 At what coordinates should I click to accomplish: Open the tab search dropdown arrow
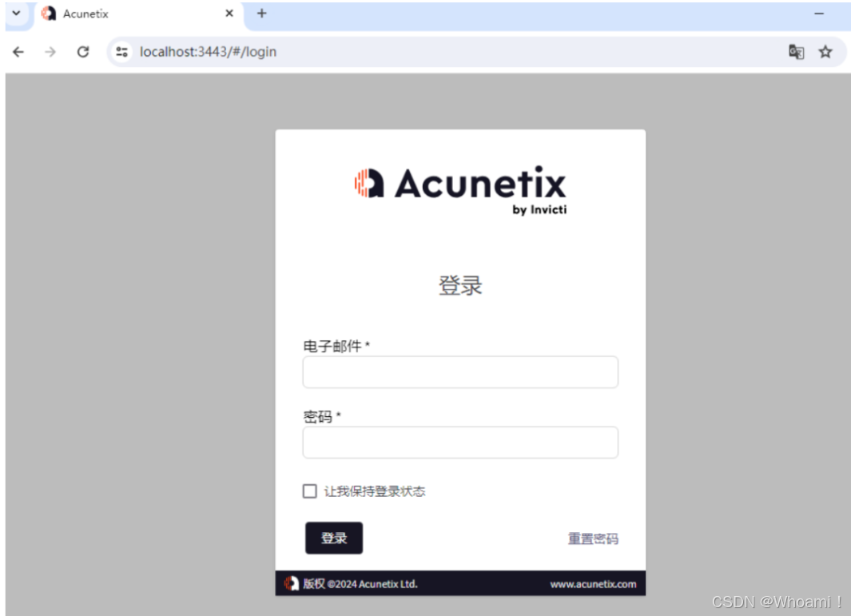coord(16,13)
